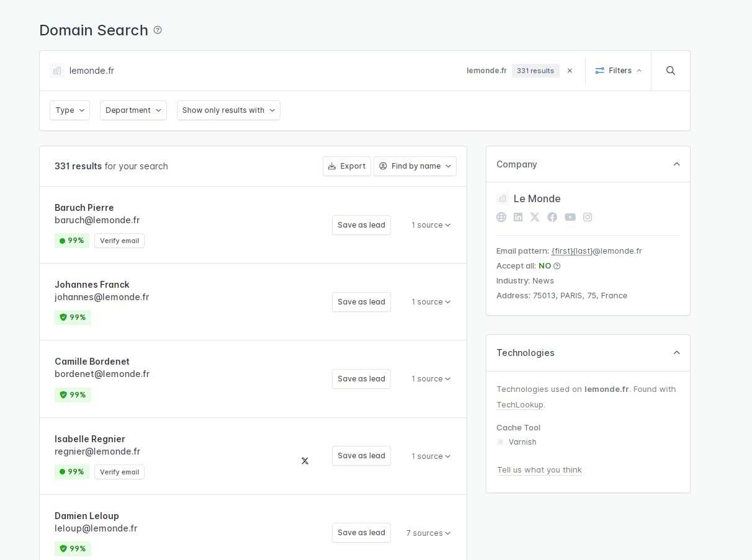Click 99% verified badge for Damien Leloup

tap(73, 549)
